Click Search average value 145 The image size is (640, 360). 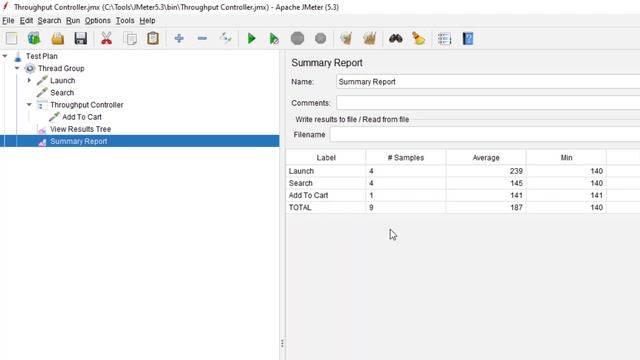516,183
